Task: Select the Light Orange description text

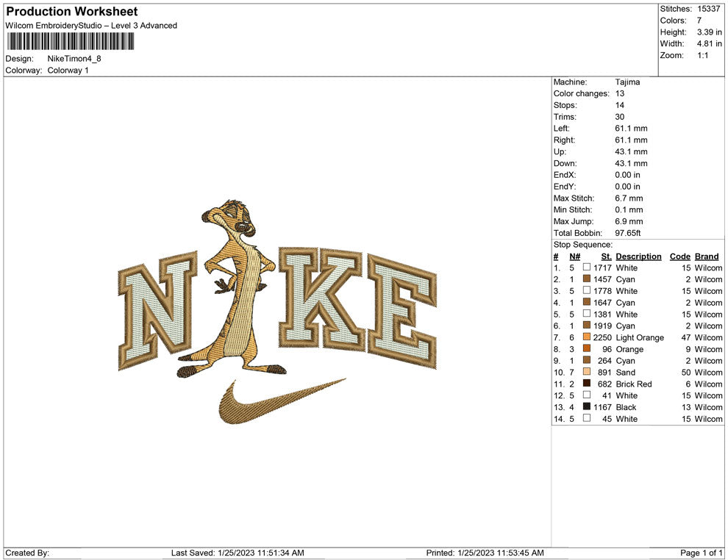Action: coord(640,338)
